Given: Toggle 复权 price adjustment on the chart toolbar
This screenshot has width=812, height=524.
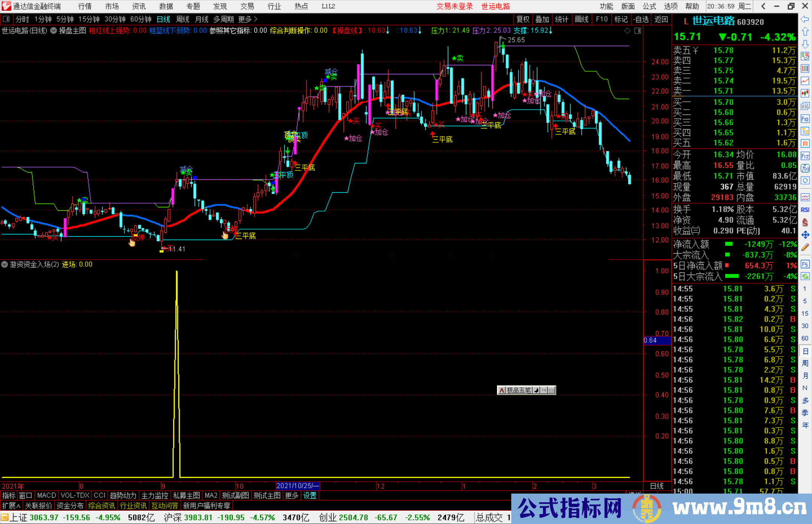Looking at the screenshot, I should (523, 19).
